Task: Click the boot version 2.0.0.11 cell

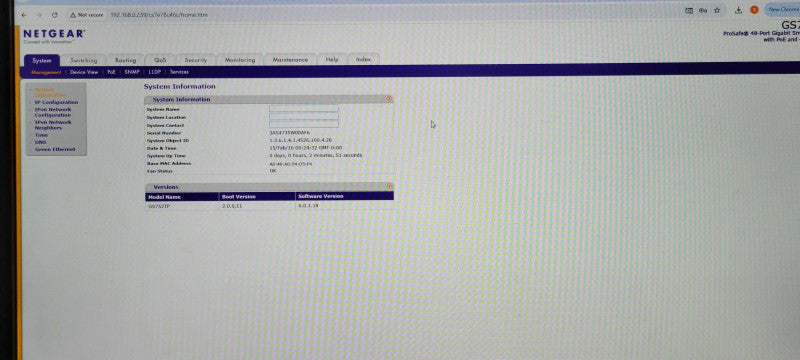Action: pos(232,206)
